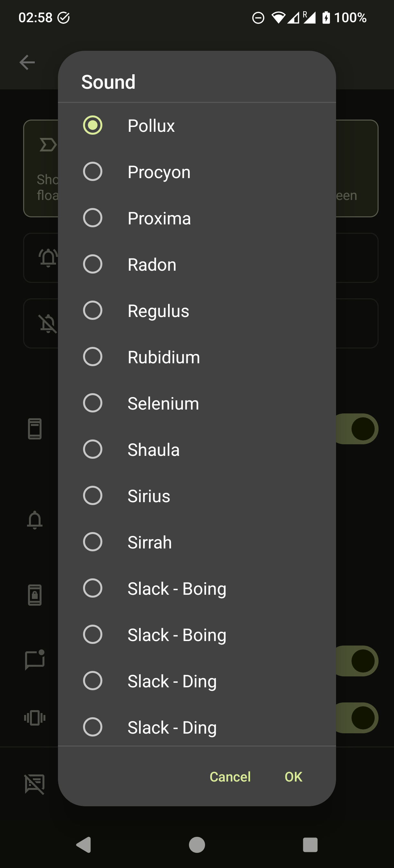Choose the Rubidium sound

93,357
